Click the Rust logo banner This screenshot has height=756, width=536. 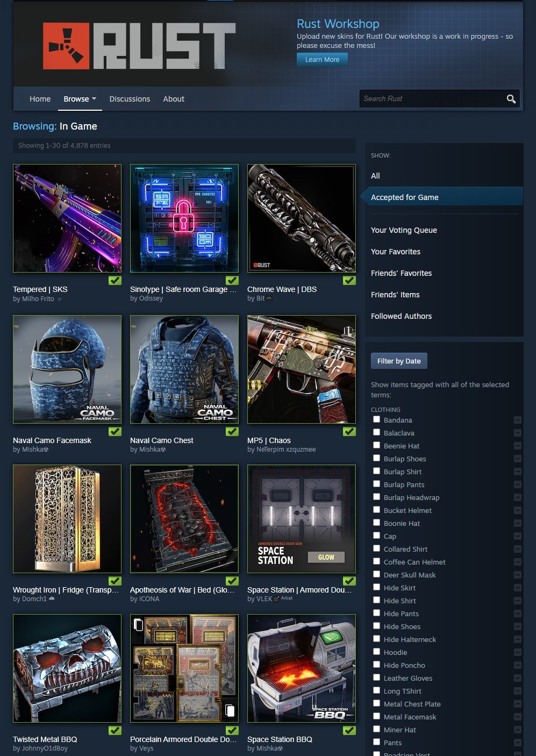(139, 46)
